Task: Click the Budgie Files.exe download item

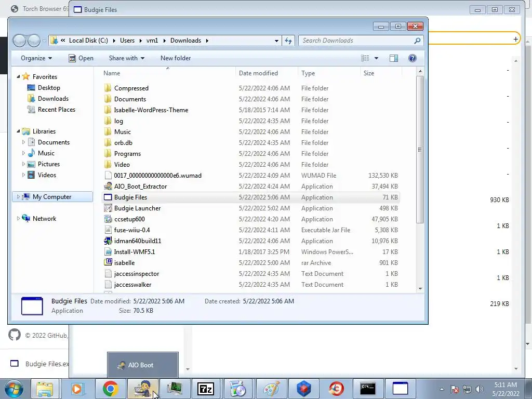Action: tap(39, 364)
